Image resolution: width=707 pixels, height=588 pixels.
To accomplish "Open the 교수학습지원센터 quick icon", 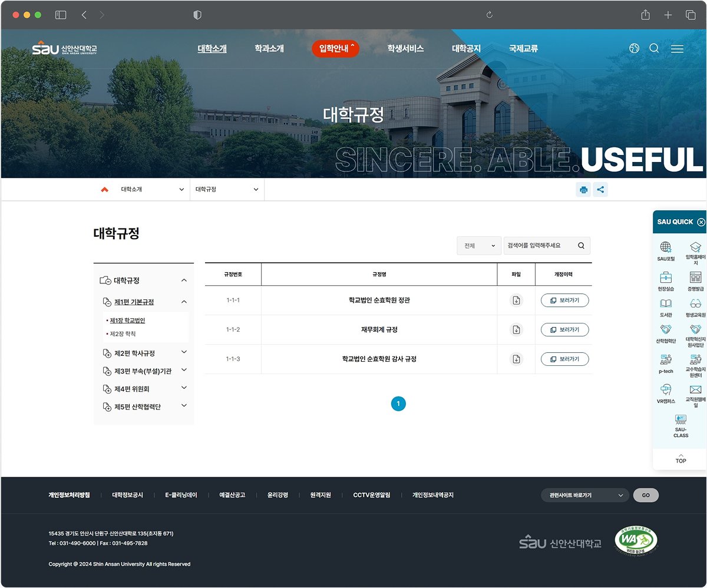I will 695,359.
